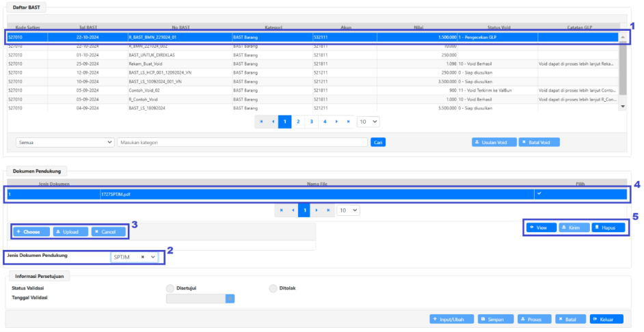Open page 4 of Daftar BAST

[x=325, y=122]
